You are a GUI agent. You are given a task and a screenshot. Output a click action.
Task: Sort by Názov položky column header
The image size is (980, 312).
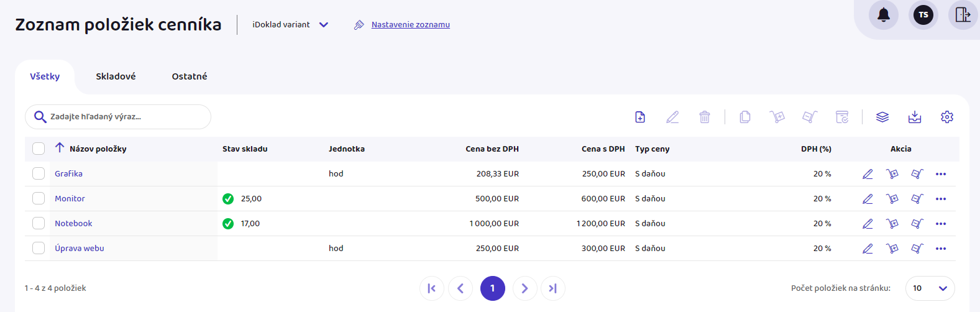click(98, 149)
